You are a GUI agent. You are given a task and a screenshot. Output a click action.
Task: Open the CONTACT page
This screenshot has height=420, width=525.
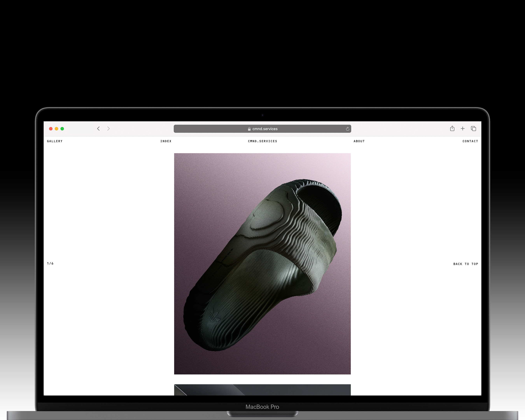point(470,141)
